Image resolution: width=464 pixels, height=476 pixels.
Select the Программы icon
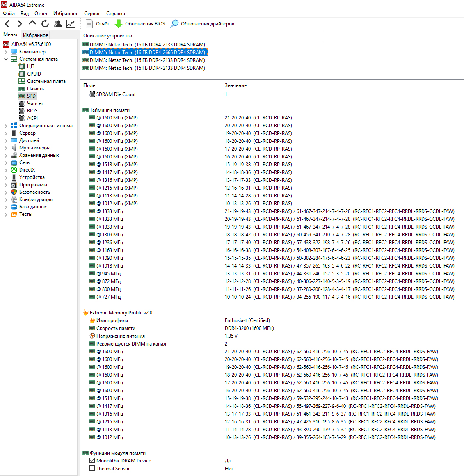pyautogui.click(x=14, y=185)
